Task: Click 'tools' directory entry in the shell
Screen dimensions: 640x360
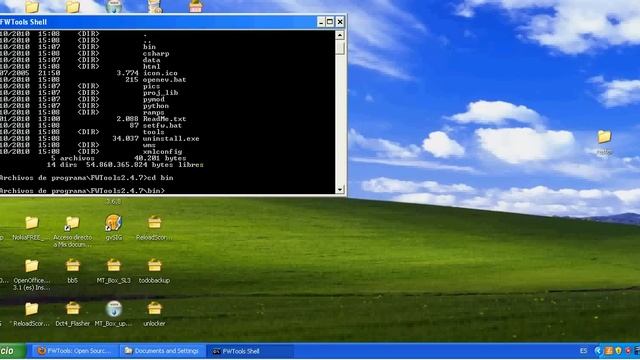Action: point(153,132)
